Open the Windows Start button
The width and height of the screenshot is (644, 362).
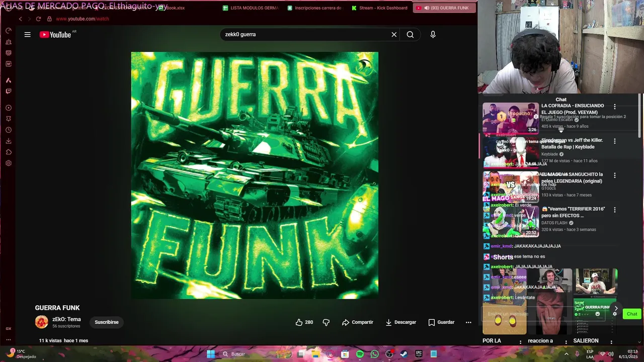coord(211,354)
